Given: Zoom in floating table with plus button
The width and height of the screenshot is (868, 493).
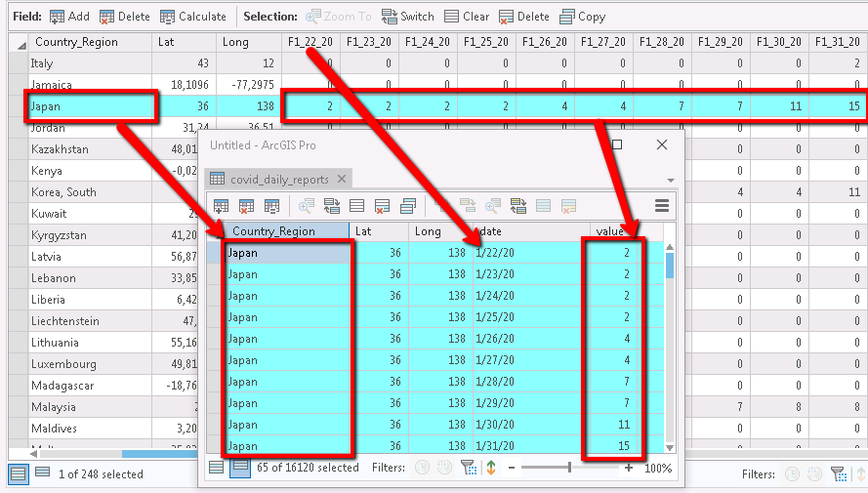Looking at the screenshot, I should [629, 468].
